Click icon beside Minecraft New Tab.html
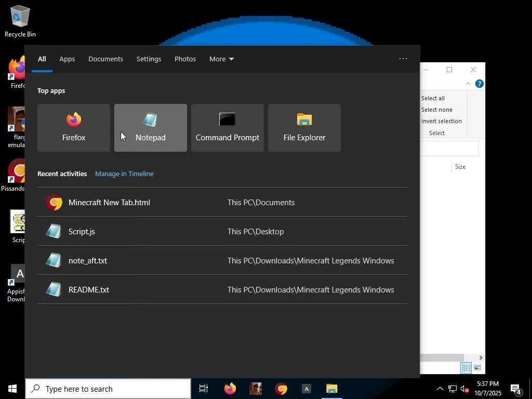Screen dimensions: 532x399 point(54,202)
